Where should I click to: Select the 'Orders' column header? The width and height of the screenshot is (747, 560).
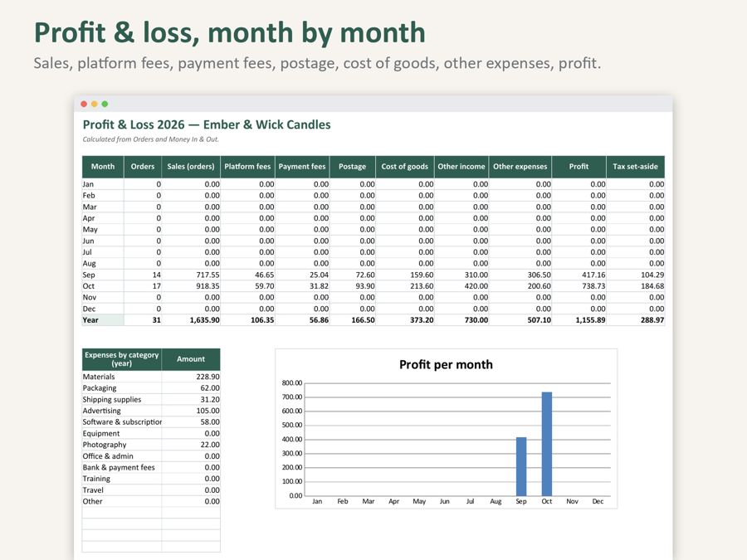tap(143, 167)
